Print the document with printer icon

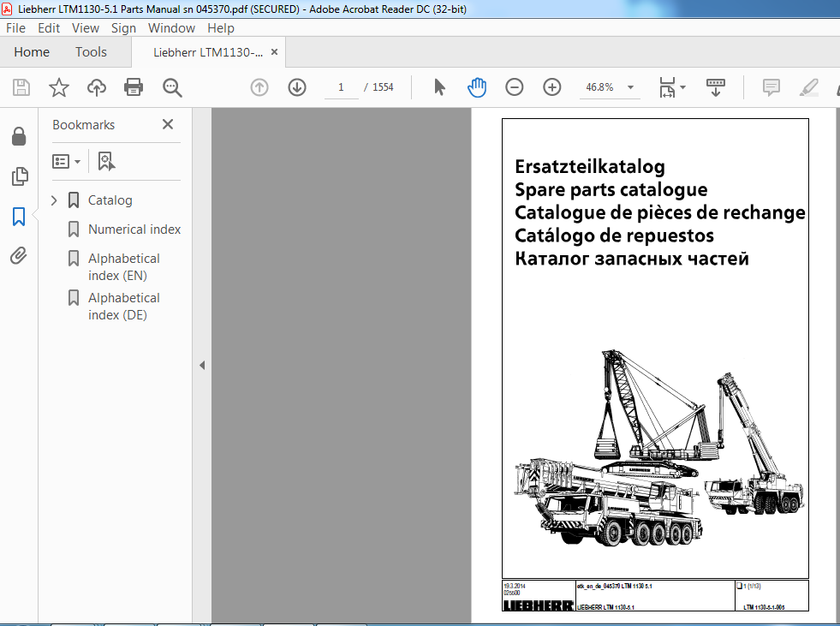coord(134,87)
